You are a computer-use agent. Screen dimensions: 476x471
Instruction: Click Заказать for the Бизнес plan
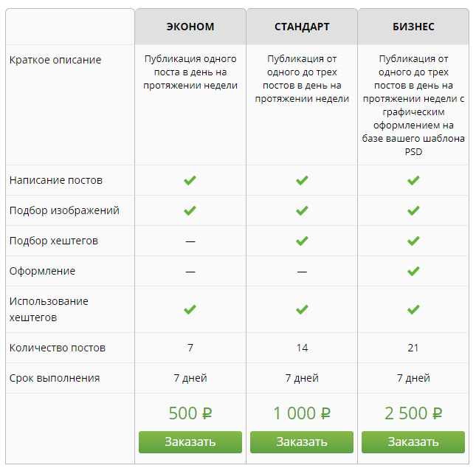pos(413,442)
